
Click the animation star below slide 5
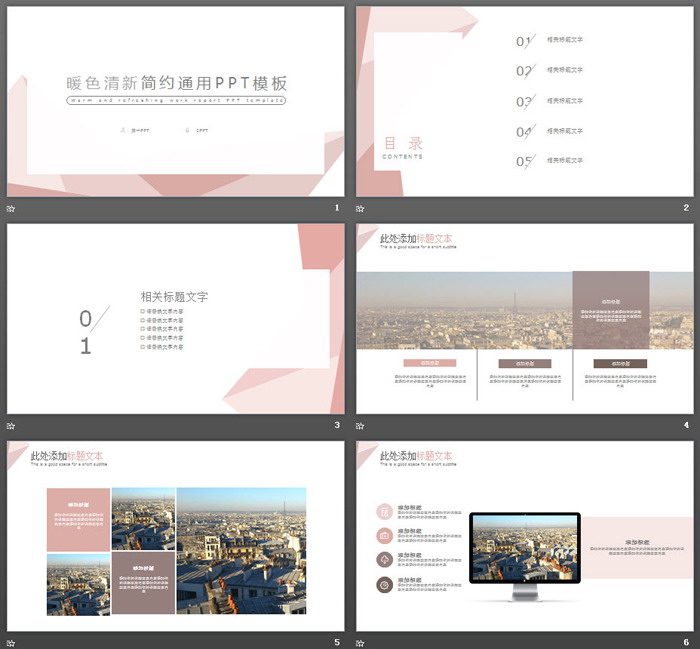pyautogui.click(x=12, y=642)
